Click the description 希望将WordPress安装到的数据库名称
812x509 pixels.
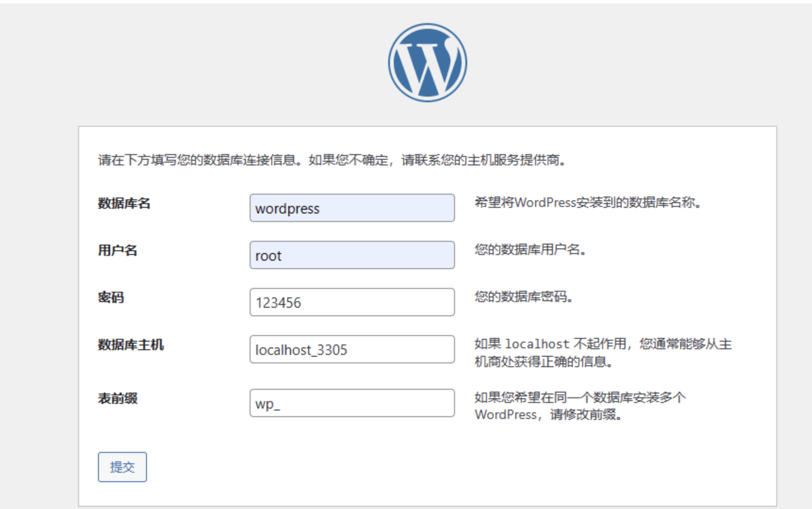(x=588, y=202)
